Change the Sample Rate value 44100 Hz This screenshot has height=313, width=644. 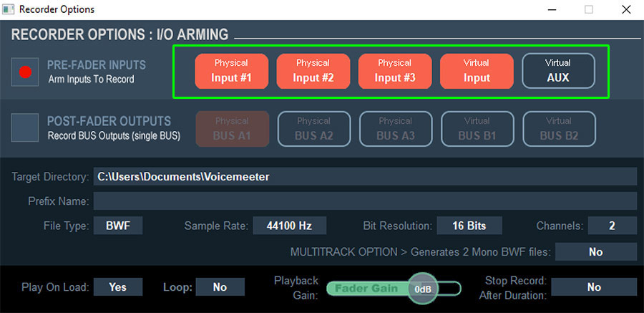point(290,226)
